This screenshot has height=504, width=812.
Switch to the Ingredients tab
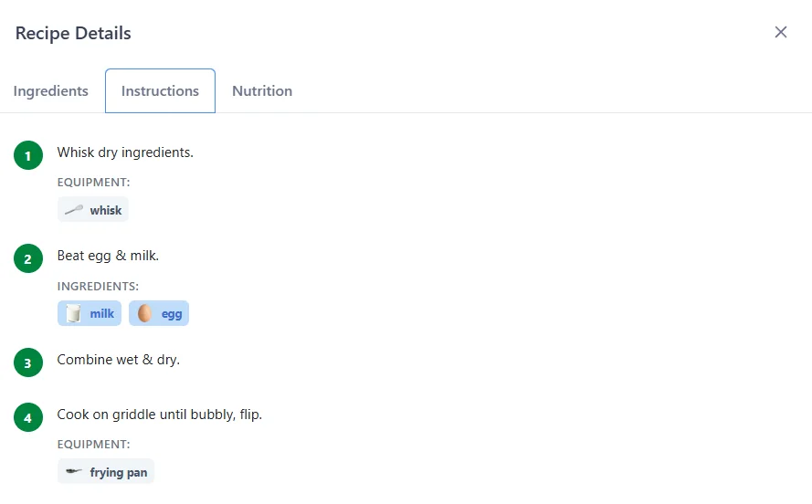pyautogui.click(x=51, y=91)
